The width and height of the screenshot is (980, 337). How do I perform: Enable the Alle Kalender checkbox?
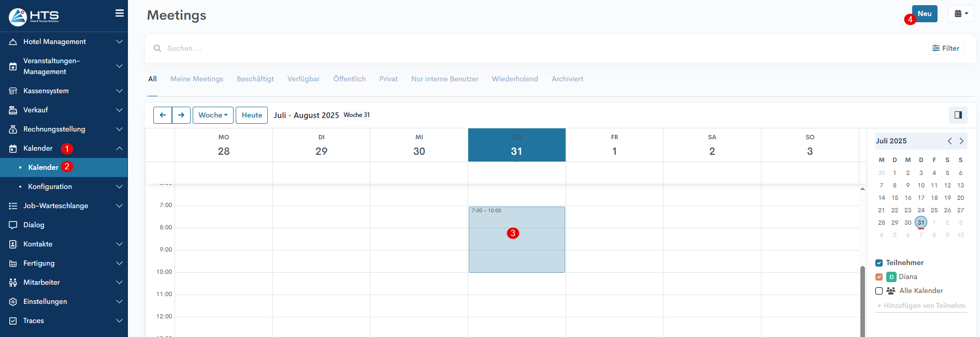click(879, 291)
